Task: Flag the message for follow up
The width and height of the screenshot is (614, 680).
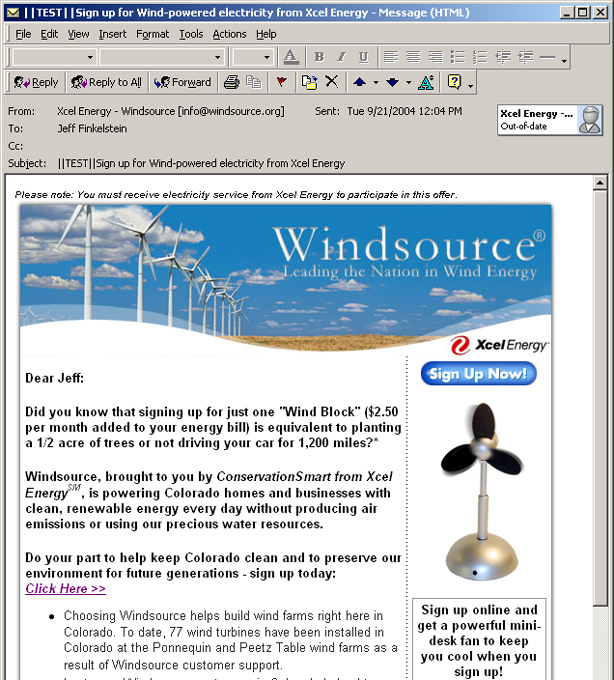Action: (x=281, y=82)
